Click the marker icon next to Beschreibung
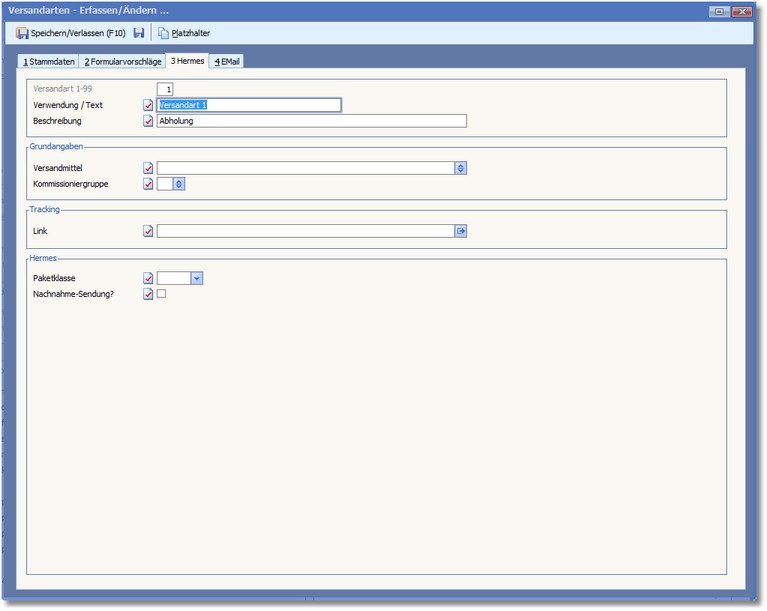The width and height of the screenshot is (767, 611). 149,121
